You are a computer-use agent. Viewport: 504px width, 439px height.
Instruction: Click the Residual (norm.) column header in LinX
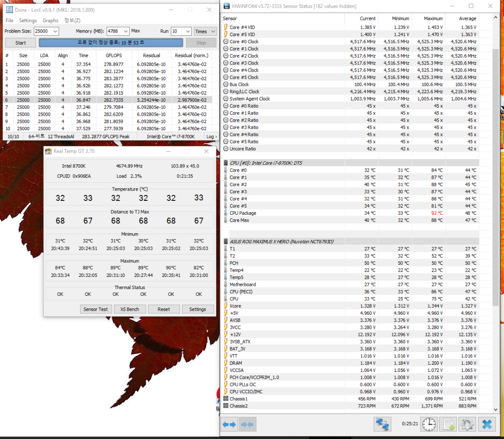coord(192,55)
